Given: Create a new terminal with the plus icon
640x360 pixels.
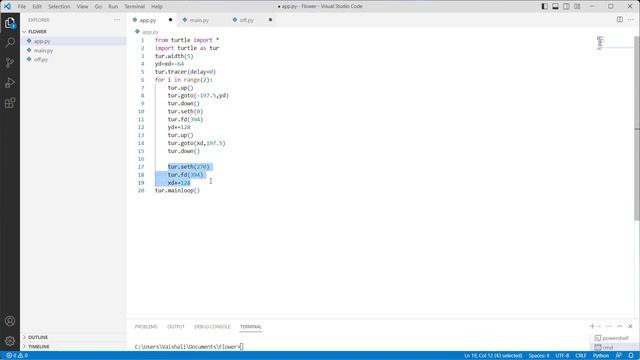Looking at the screenshot, I should 592,326.
